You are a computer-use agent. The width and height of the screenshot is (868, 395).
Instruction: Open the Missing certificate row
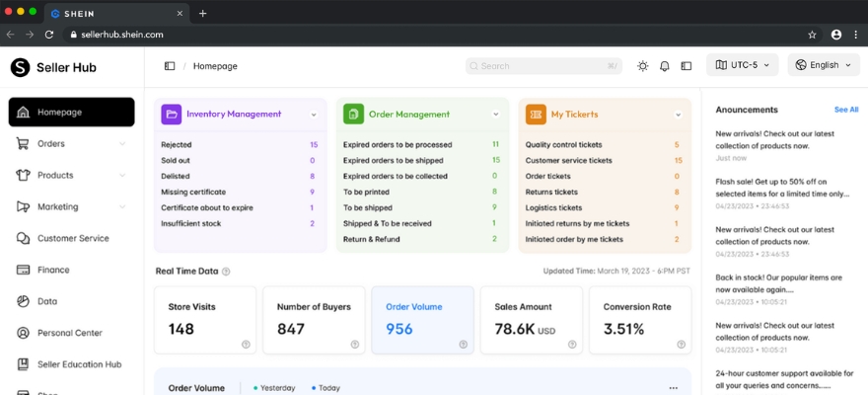click(x=240, y=192)
